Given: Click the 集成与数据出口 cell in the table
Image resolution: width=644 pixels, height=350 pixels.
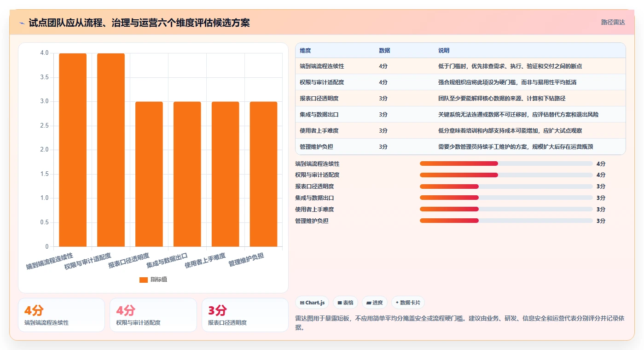Looking at the screenshot, I should pyautogui.click(x=319, y=115).
